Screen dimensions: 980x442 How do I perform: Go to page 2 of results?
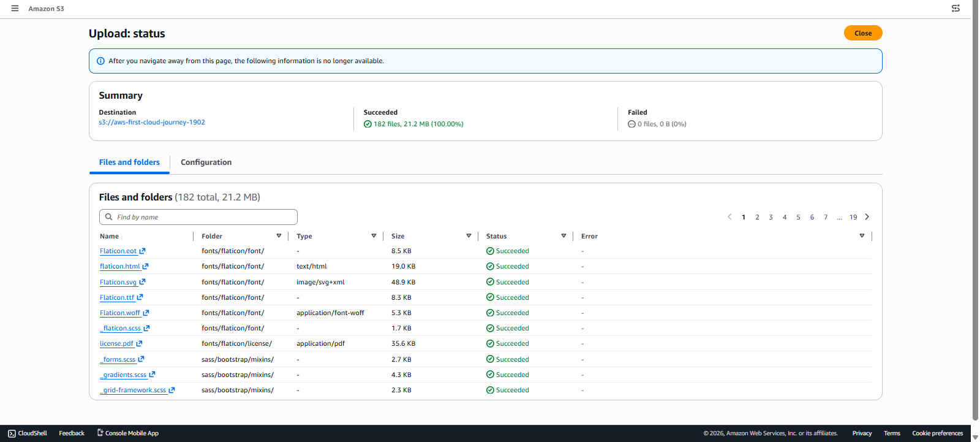pos(757,218)
